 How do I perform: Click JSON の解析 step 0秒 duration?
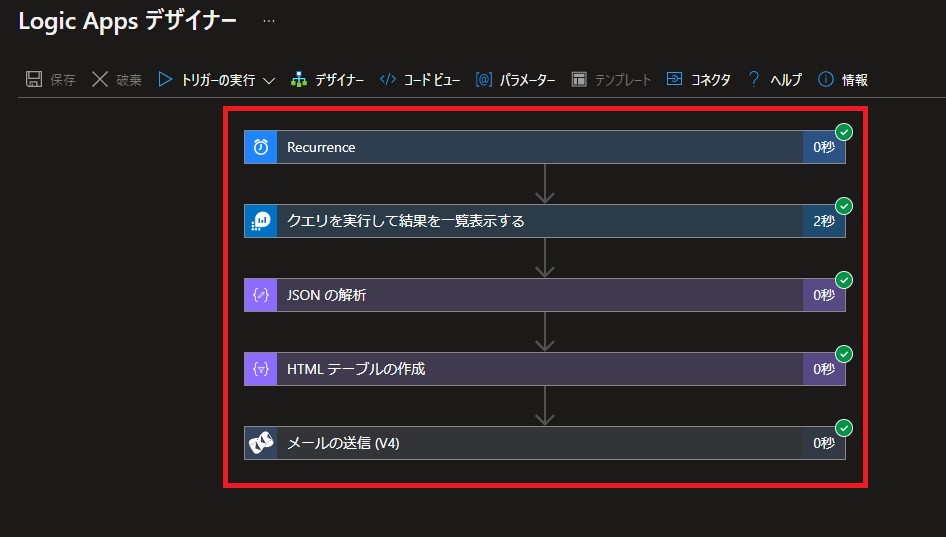[x=824, y=295]
